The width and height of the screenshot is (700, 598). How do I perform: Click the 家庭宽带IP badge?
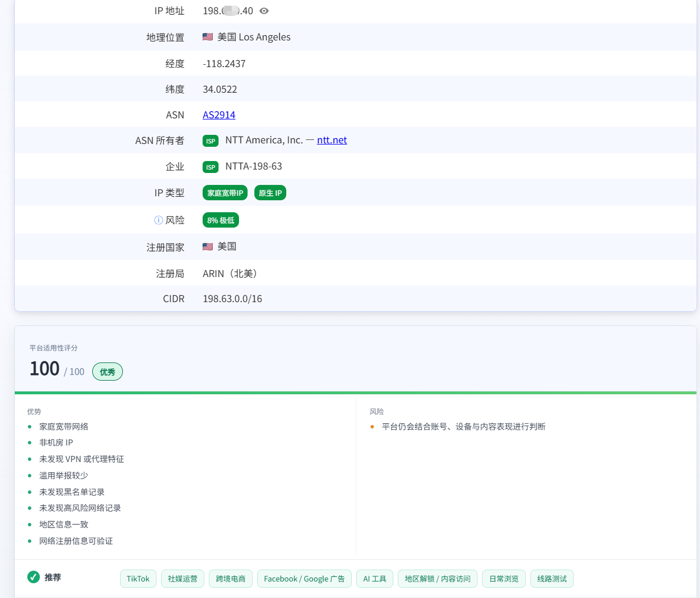pos(225,193)
